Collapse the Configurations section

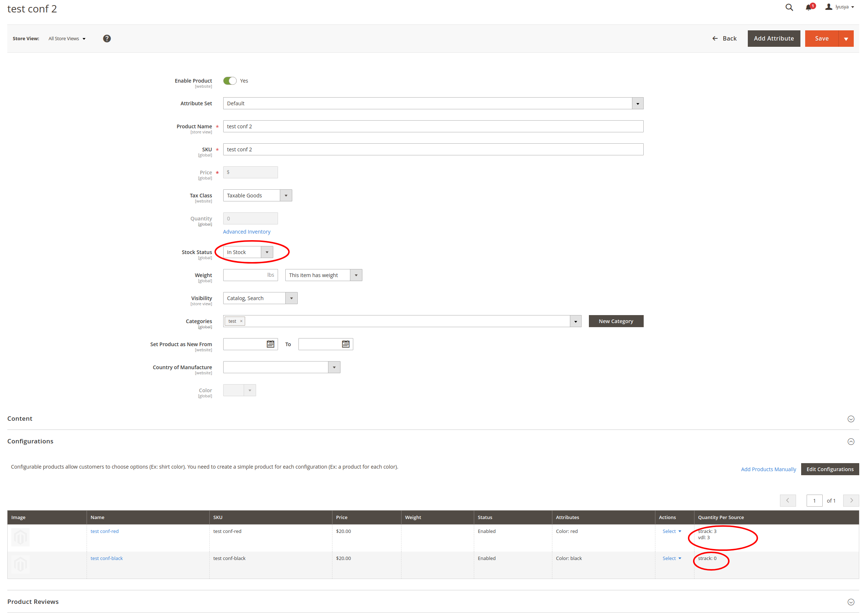851,441
